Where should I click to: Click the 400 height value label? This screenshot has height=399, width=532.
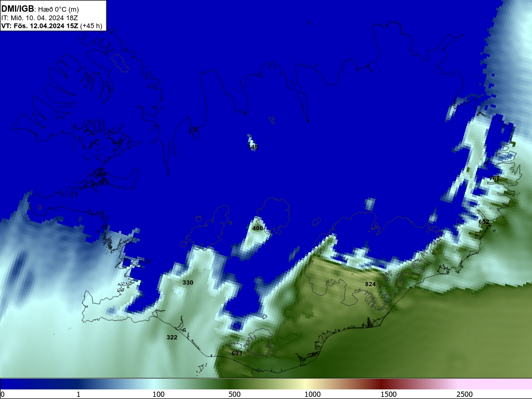coord(257,228)
